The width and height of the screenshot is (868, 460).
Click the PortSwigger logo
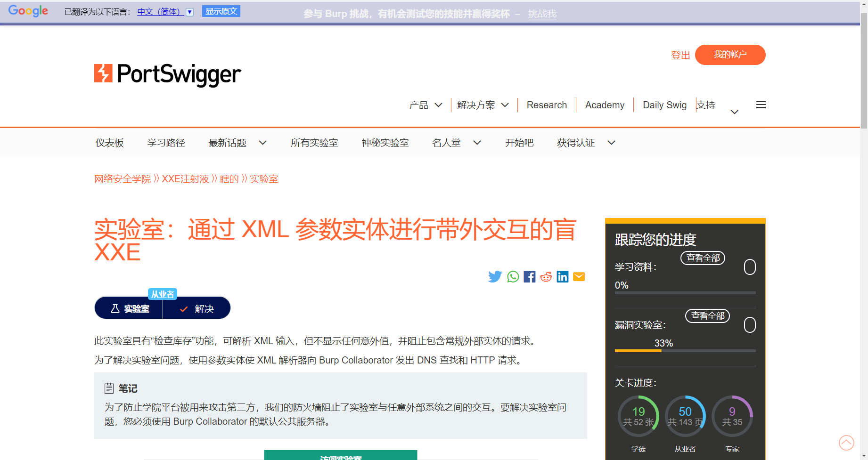point(168,74)
